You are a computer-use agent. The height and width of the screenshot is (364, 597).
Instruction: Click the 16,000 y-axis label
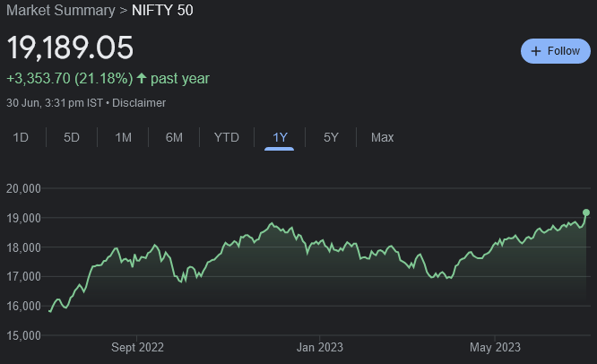23,306
